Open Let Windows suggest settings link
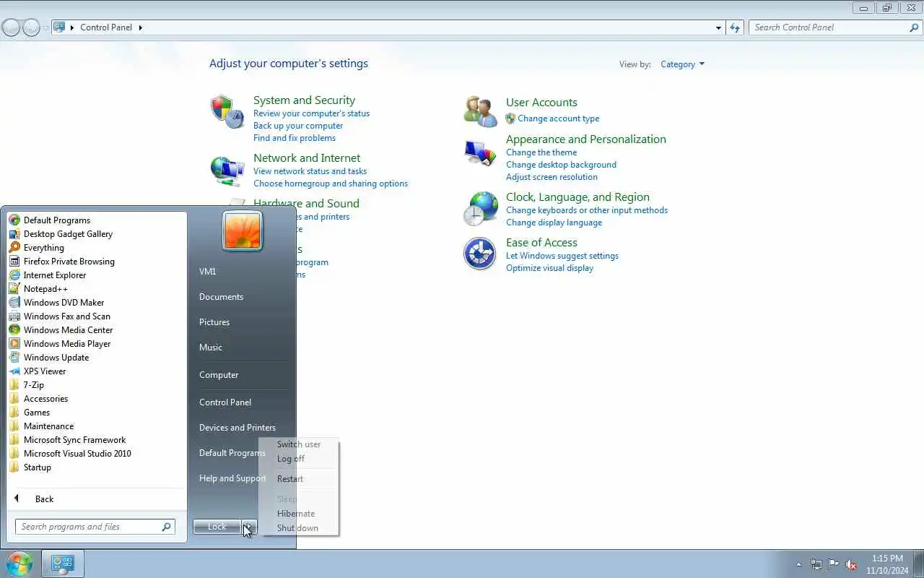Screen dimensions: 924x578 (x=562, y=256)
